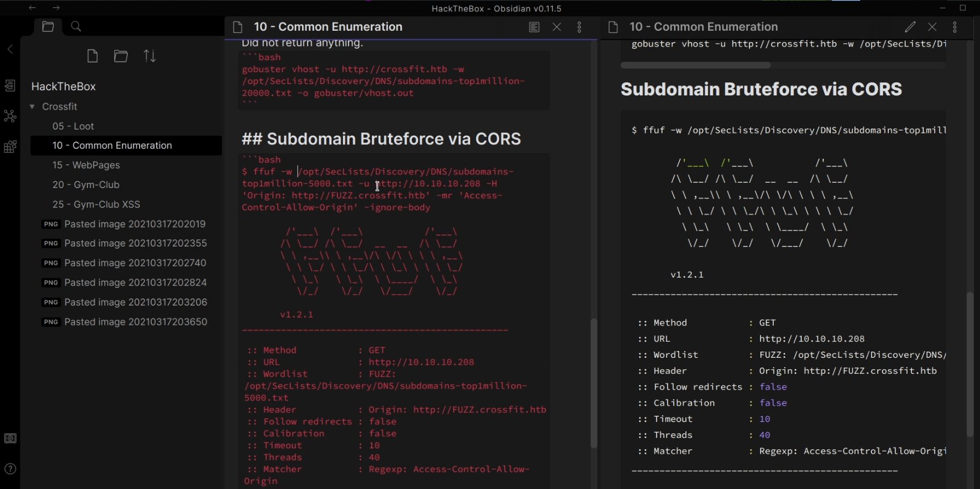
Task: Click the HackTheBox vault title
Action: [64, 86]
